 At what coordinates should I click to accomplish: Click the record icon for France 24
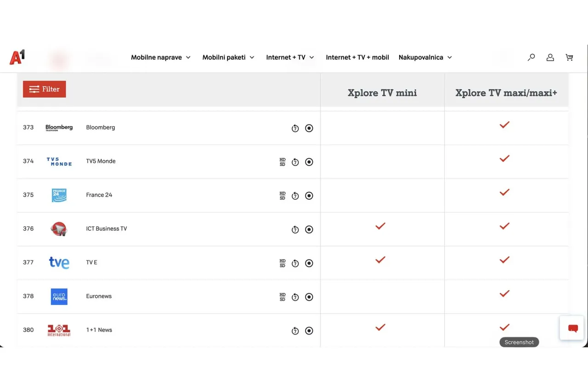click(x=309, y=196)
